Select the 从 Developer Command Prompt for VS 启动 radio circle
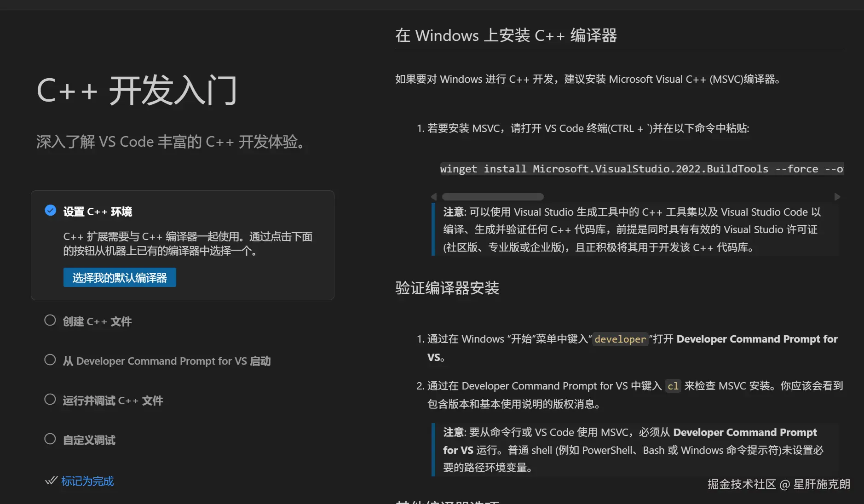Image resolution: width=864 pixels, height=504 pixels. click(50, 360)
